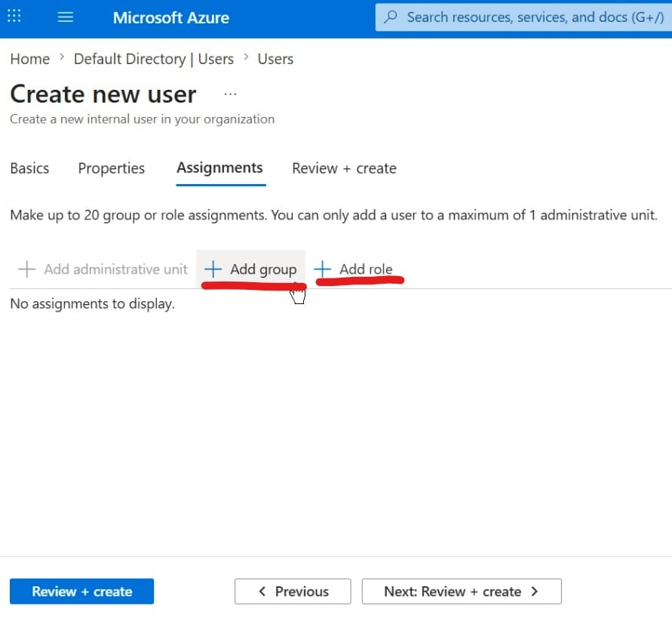This screenshot has height=621, width=672.
Task: Click Add administrative unit
Action: [103, 269]
